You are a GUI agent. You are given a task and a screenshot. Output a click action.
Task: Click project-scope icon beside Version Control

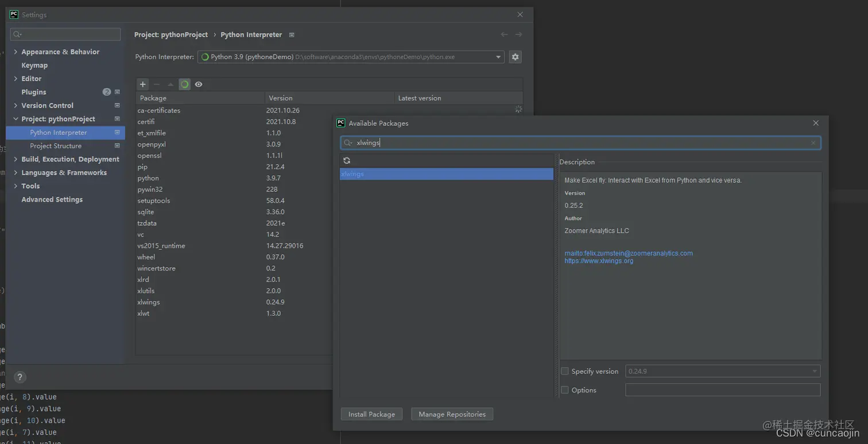tap(117, 106)
